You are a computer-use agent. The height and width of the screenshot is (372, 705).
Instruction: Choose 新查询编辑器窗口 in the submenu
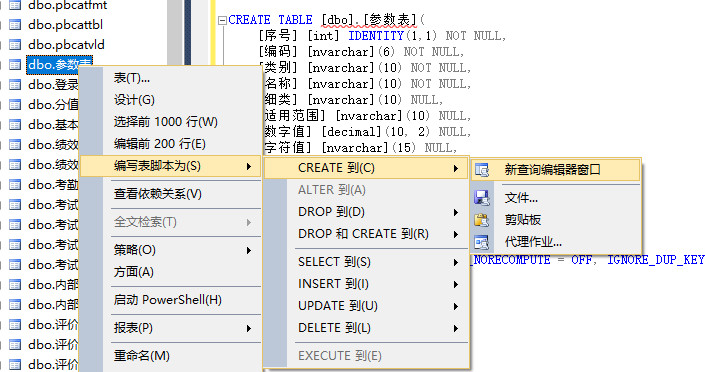[556, 170]
